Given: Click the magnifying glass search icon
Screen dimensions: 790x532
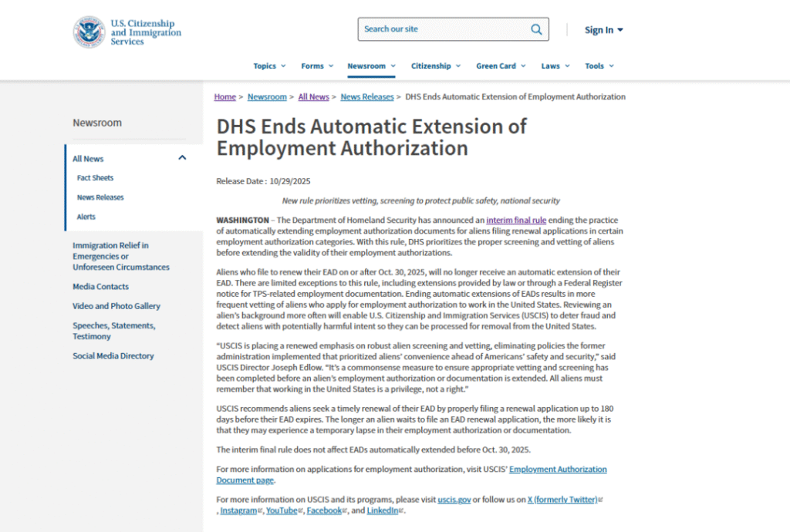Looking at the screenshot, I should click(536, 29).
